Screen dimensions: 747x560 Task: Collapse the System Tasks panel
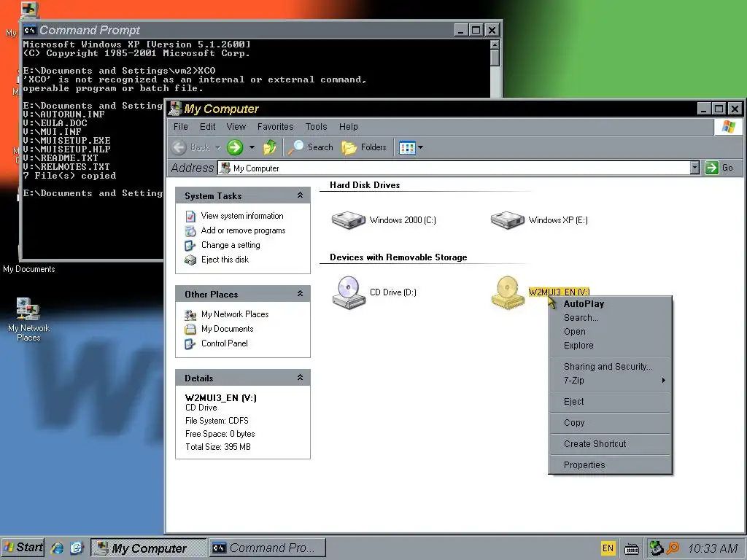300,195
